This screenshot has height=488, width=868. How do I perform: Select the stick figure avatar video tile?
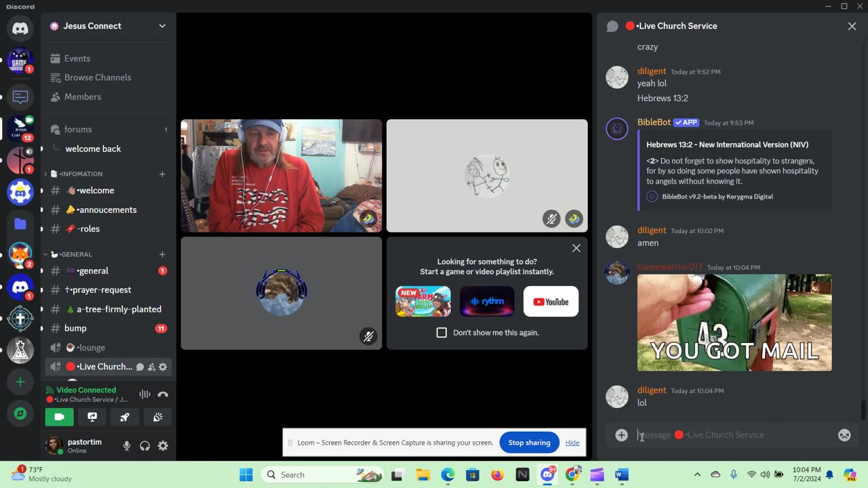[x=487, y=176]
